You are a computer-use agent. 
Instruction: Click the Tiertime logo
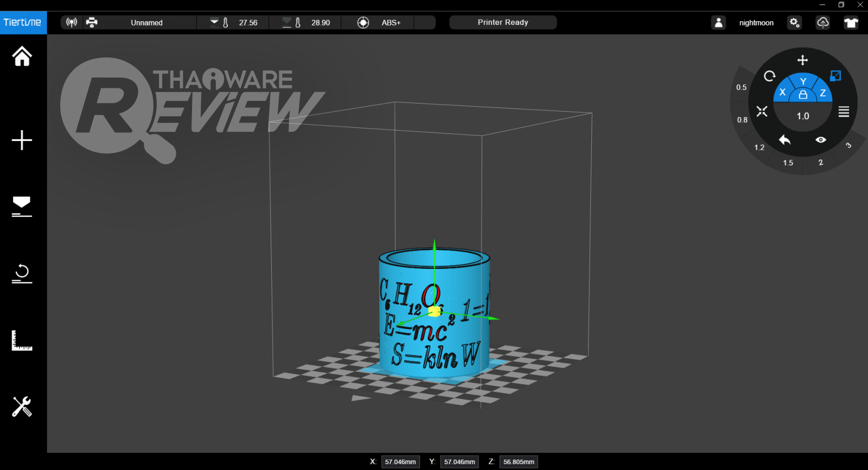click(x=23, y=22)
